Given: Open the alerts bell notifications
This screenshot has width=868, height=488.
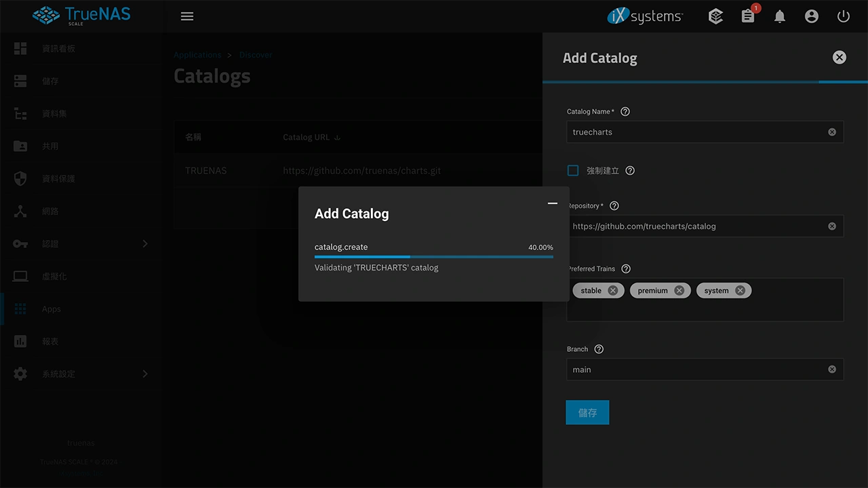Looking at the screenshot, I should (780, 16).
